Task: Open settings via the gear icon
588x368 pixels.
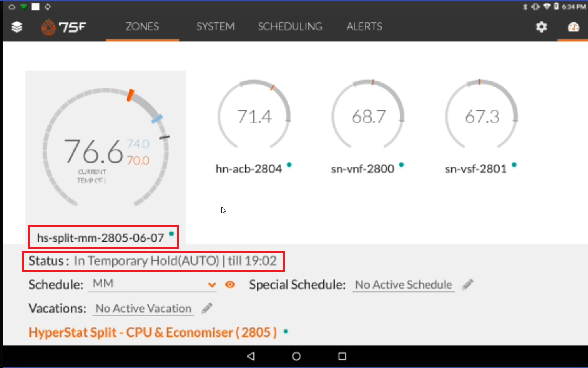Action: [x=541, y=27]
